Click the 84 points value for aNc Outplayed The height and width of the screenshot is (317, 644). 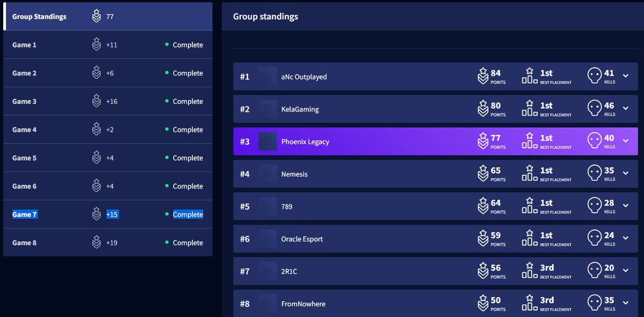click(x=496, y=73)
